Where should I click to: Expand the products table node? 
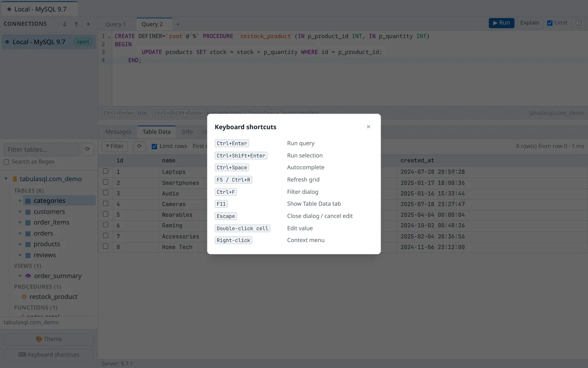(20, 244)
